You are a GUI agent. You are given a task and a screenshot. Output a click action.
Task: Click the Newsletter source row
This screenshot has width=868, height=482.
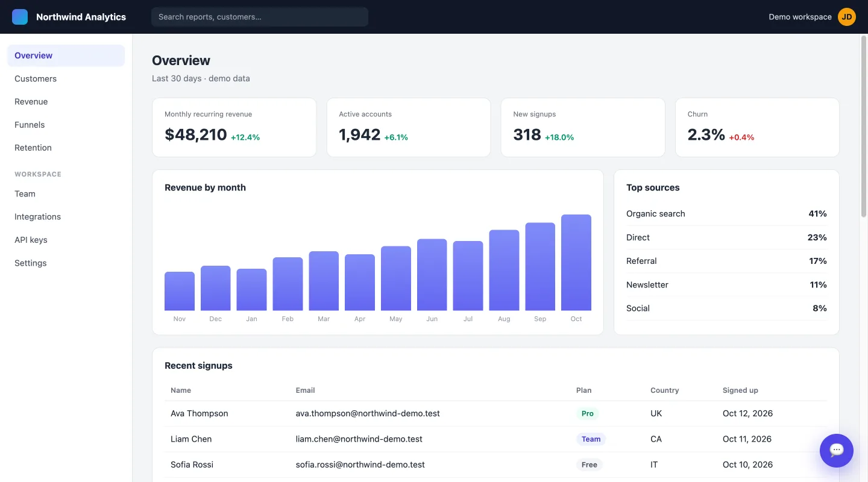[x=726, y=284]
